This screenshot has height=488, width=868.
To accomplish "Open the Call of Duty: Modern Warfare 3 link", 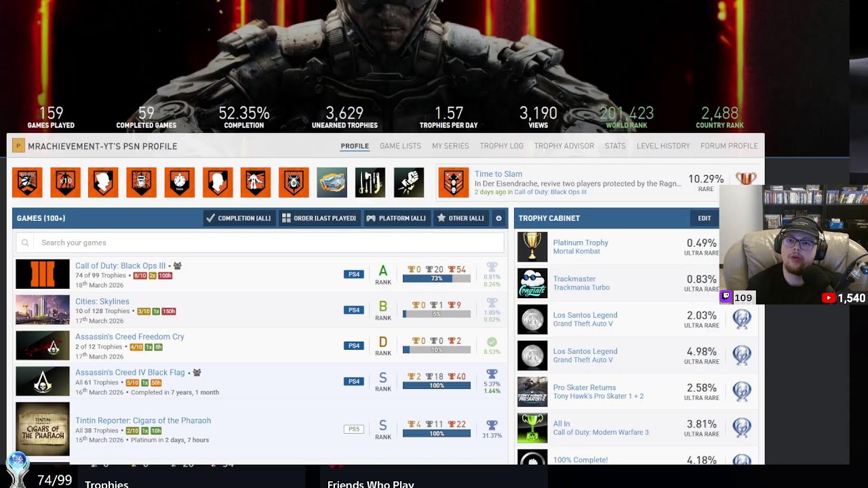I will [601, 432].
